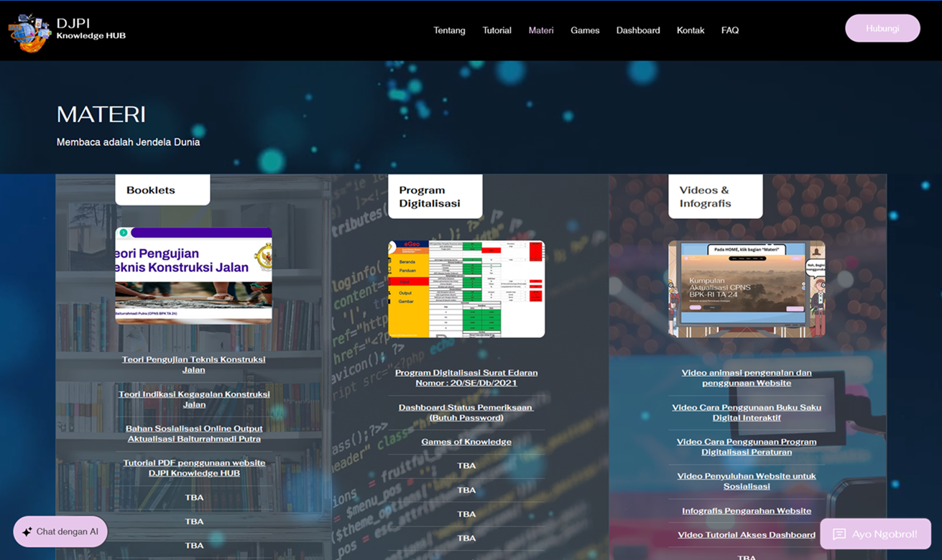The width and height of the screenshot is (942, 560).
Task: Open the Infografis Pengarahan Website link
Action: 747,511
